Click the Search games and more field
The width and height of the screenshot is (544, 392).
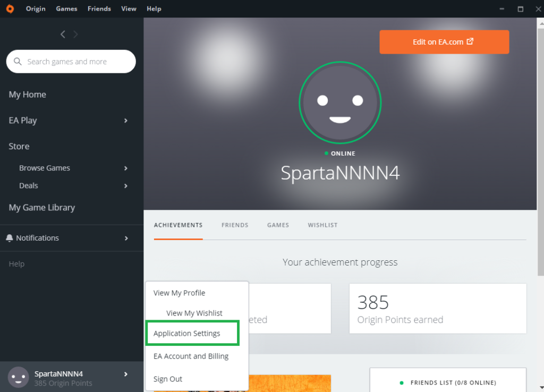(71, 62)
